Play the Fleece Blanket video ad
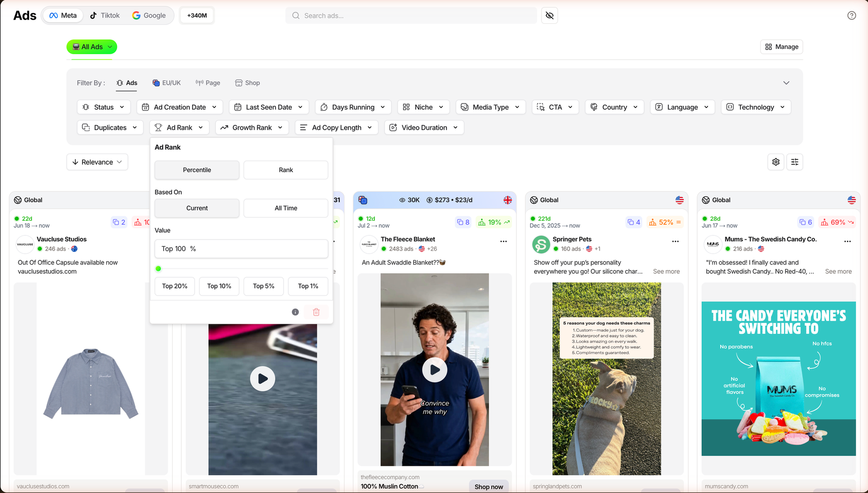The image size is (868, 493). coord(435,370)
